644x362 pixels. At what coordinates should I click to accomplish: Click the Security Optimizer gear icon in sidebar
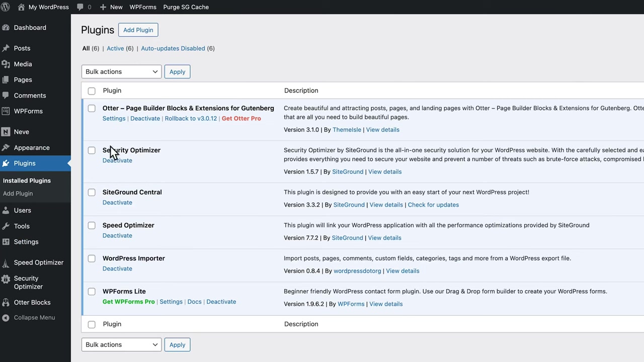pos(6,279)
